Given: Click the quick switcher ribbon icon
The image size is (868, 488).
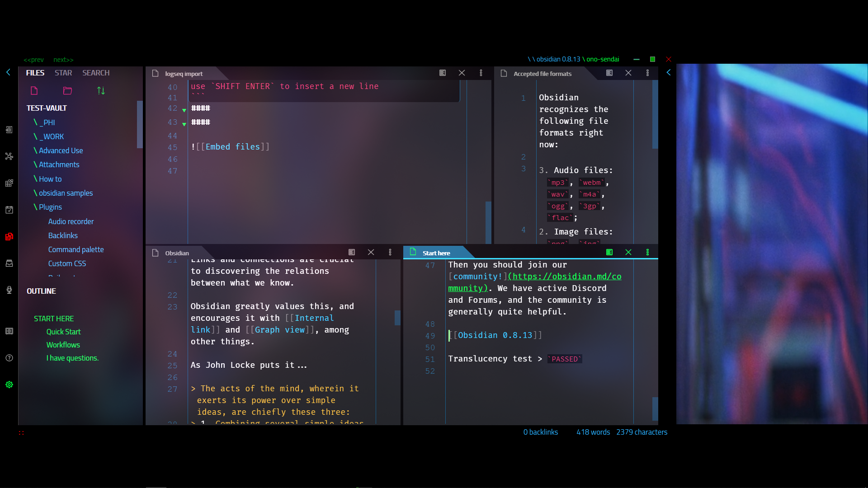Looking at the screenshot, I should [9, 130].
